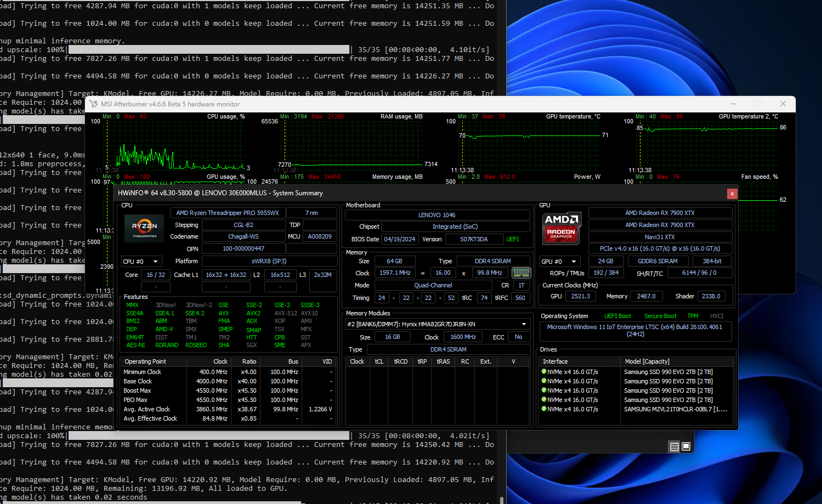Click the list view icon below HWiNFO
Viewport: 822px width, 504px height.
[x=674, y=446]
